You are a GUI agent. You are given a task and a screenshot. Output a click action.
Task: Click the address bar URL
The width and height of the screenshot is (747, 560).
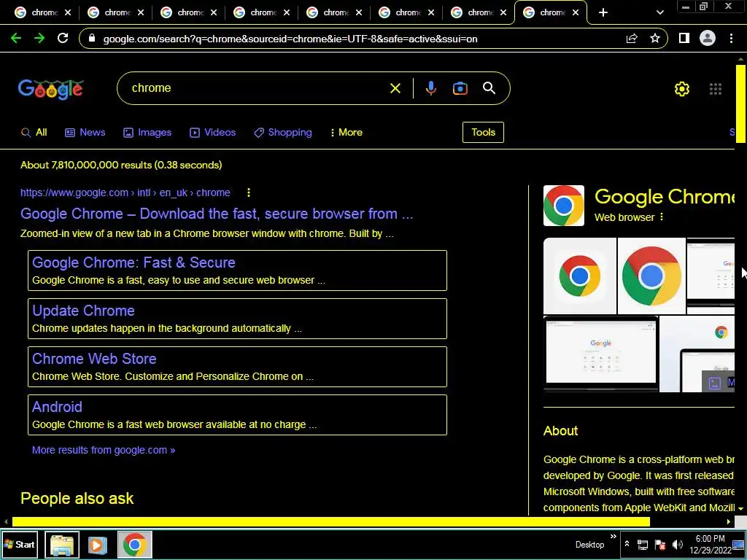(290, 39)
